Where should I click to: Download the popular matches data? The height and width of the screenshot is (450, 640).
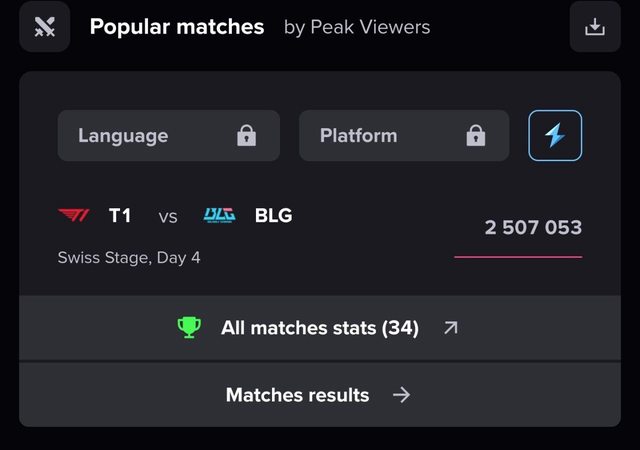(x=595, y=27)
